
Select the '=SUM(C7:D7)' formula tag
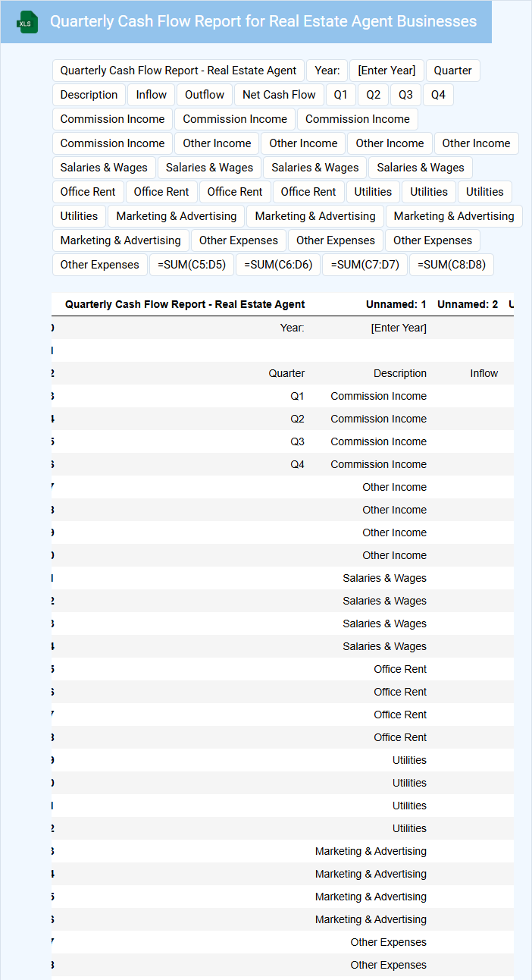coord(365,265)
